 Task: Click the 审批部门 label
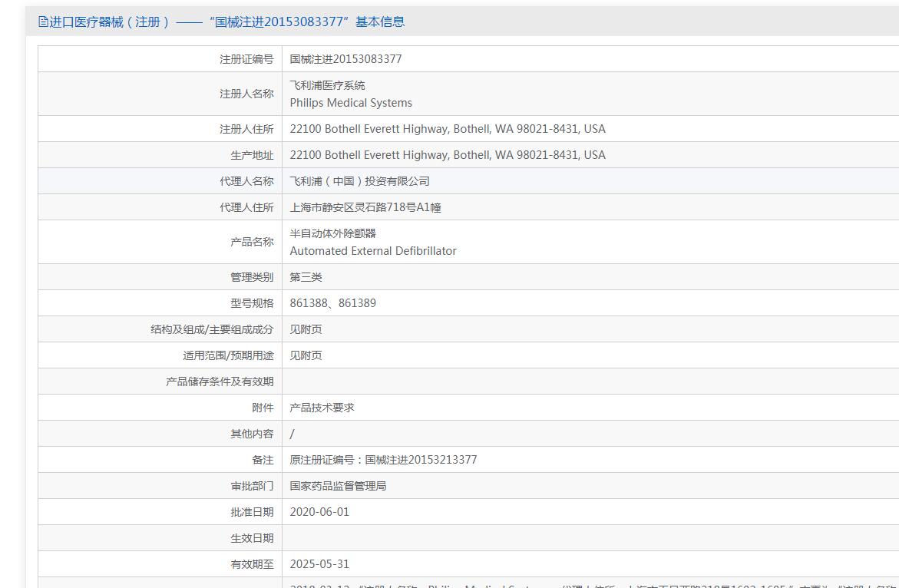pos(253,486)
